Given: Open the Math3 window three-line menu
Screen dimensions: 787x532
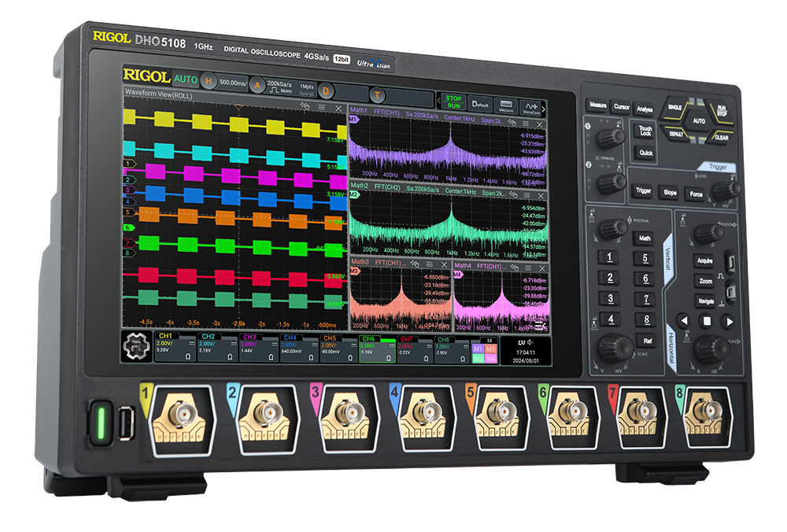Looking at the screenshot, I should pyautogui.click(x=429, y=264).
